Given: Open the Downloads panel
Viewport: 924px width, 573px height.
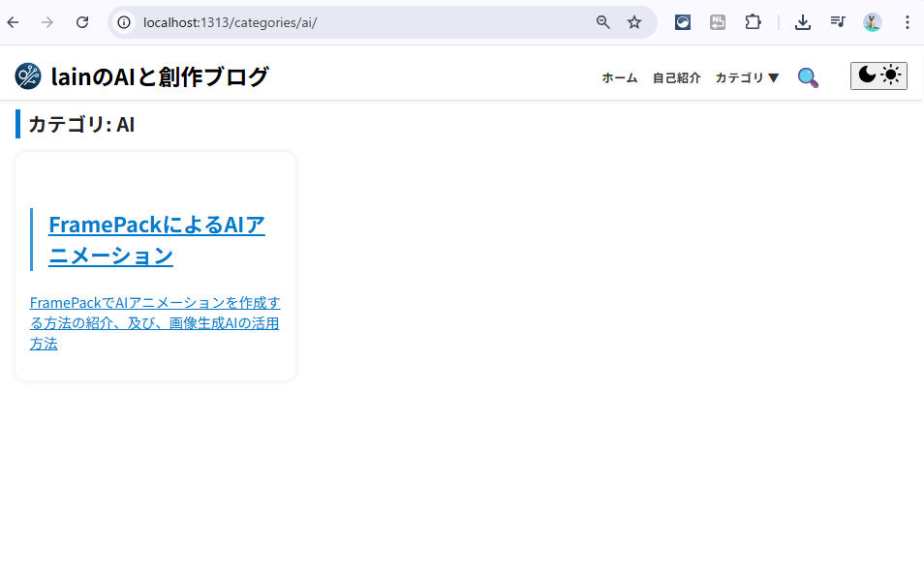Looking at the screenshot, I should [x=802, y=22].
